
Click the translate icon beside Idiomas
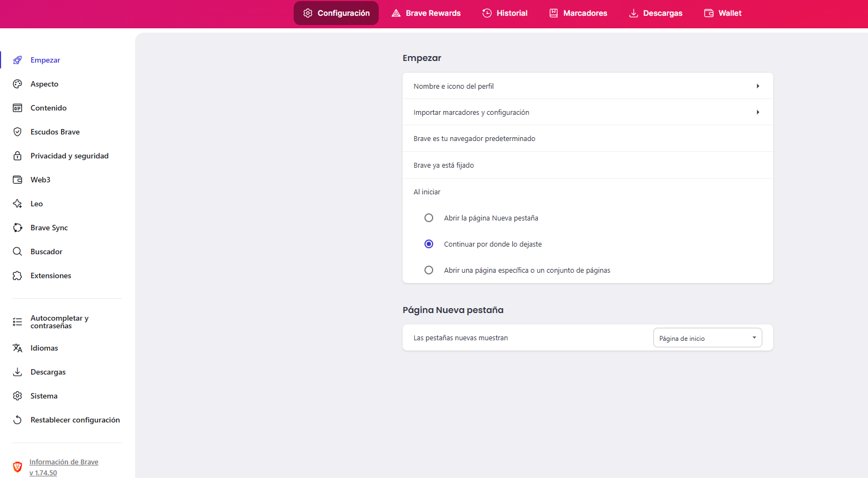[17, 348]
